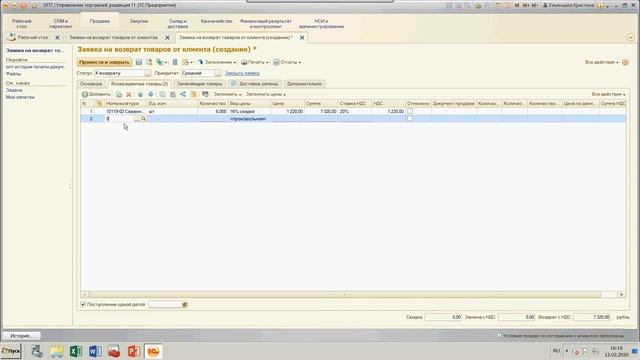The height and width of the screenshot is (360, 640).
Task: Open Word from the taskbar
Action: (x=95, y=351)
